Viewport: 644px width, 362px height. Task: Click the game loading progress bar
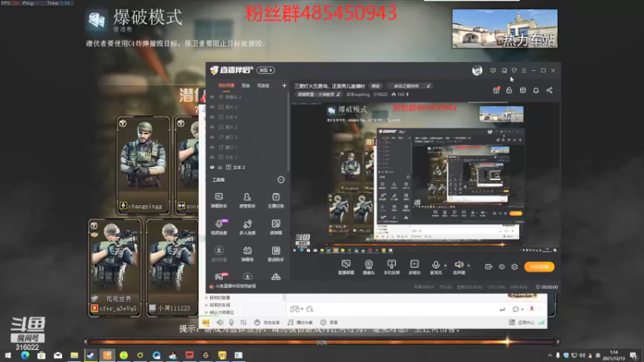[x=321, y=342]
